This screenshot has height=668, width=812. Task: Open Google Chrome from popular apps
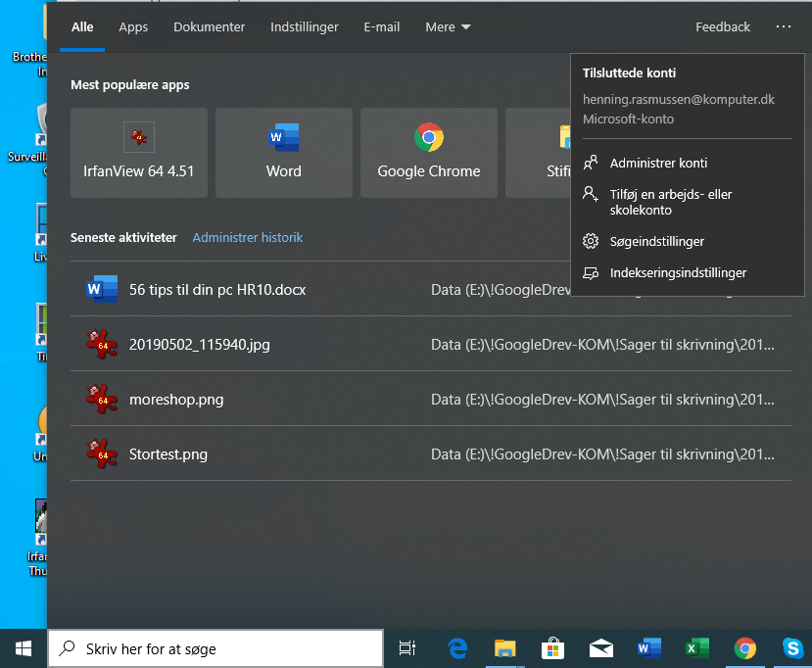point(428,153)
